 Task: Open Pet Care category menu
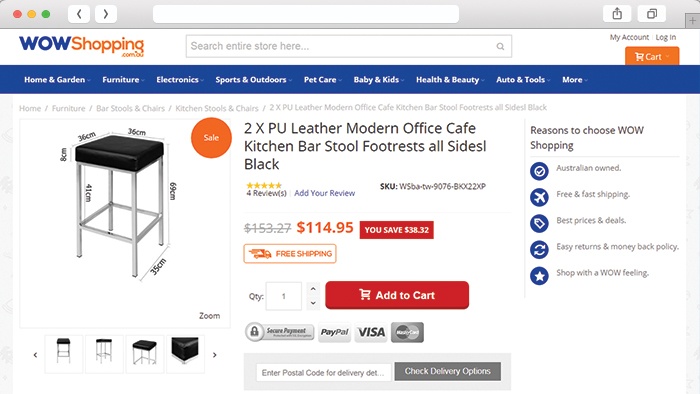pyautogui.click(x=322, y=80)
